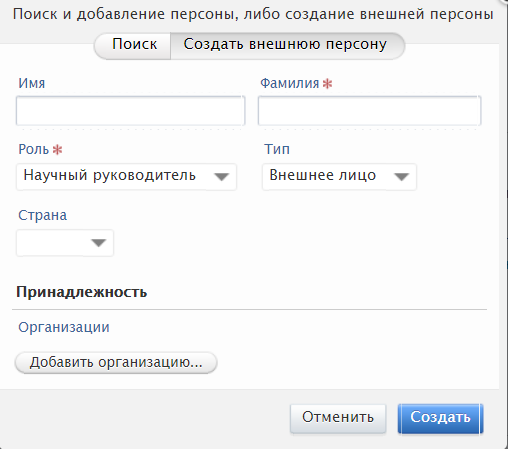508x449 pixels.
Task: Click the Имя field label
Action: pyautogui.click(x=32, y=83)
